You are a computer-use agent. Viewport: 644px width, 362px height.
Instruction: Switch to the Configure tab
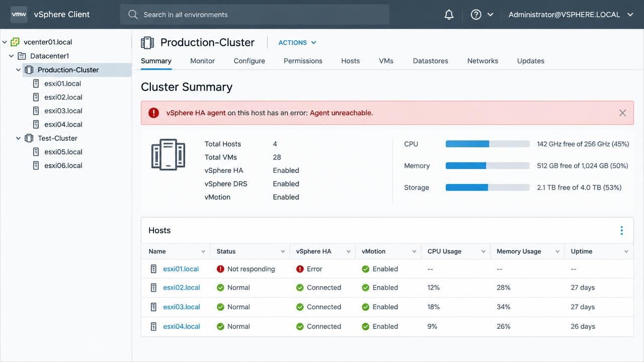pos(249,61)
